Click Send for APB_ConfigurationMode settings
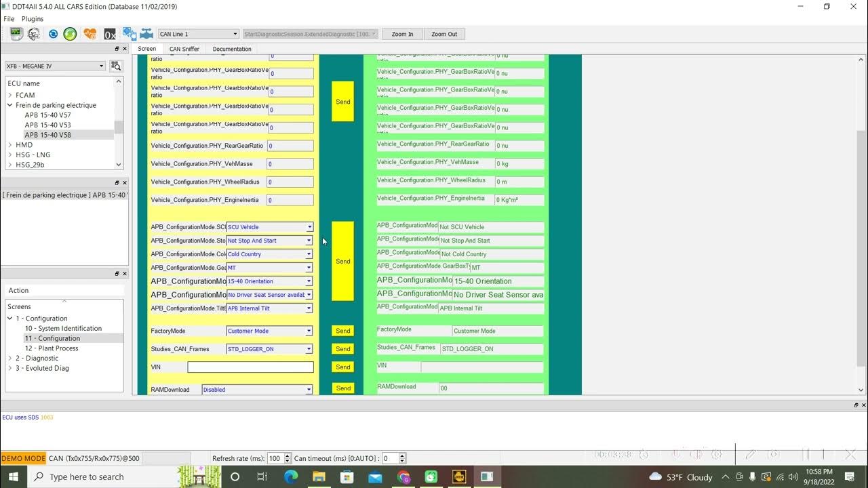The height and width of the screenshot is (488, 868). point(342,261)
